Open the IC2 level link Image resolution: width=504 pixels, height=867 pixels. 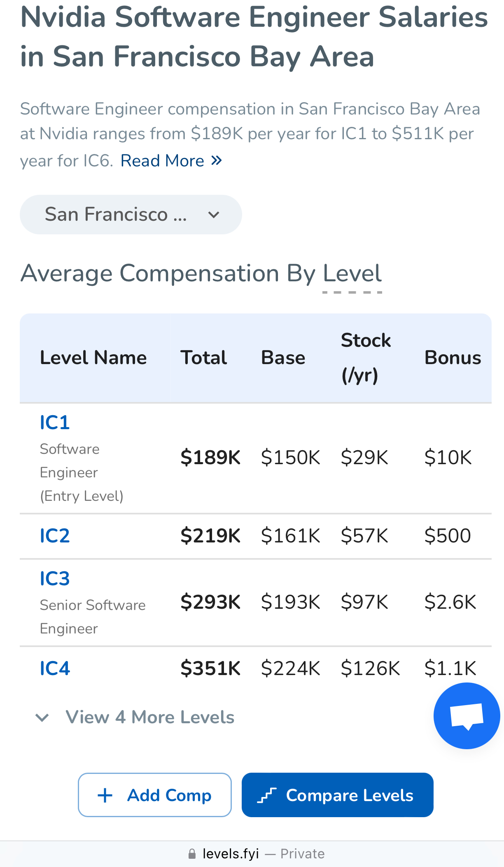click(x=55, y=536)
